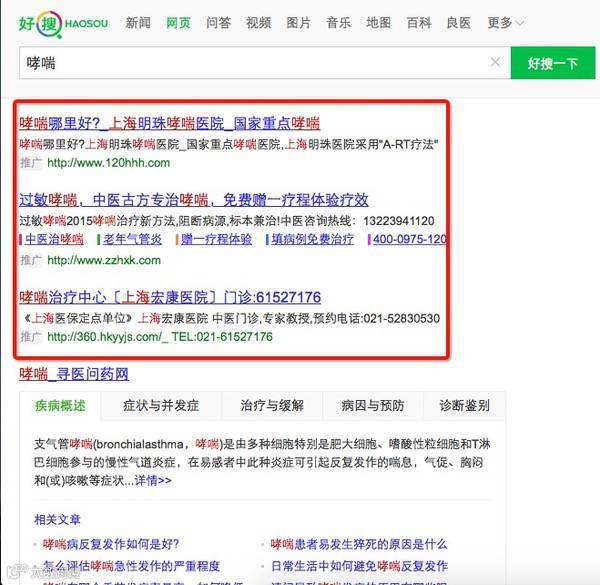Click the 相关文章 heading
The width and height of the screenshot is (600, 585).
click(57, 520)
